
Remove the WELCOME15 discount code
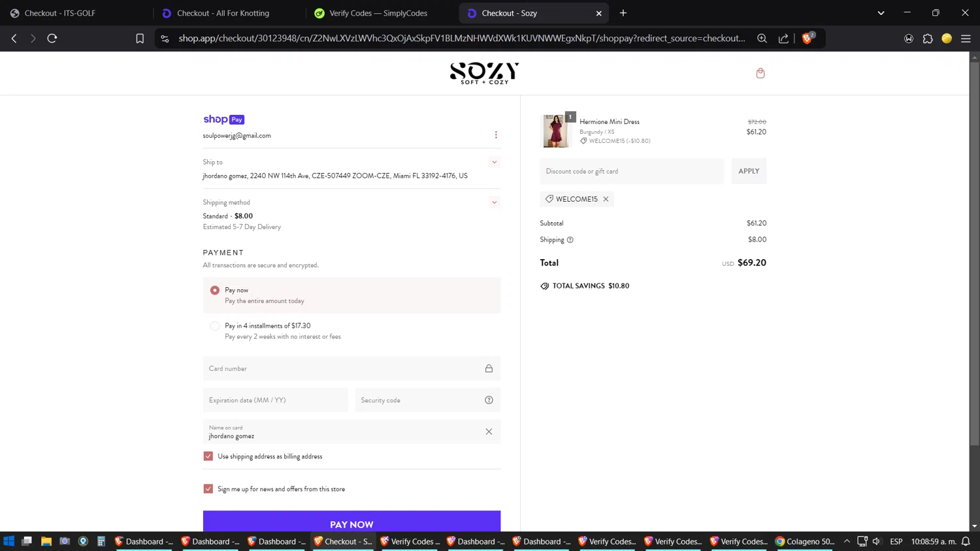tap(606, 199)
